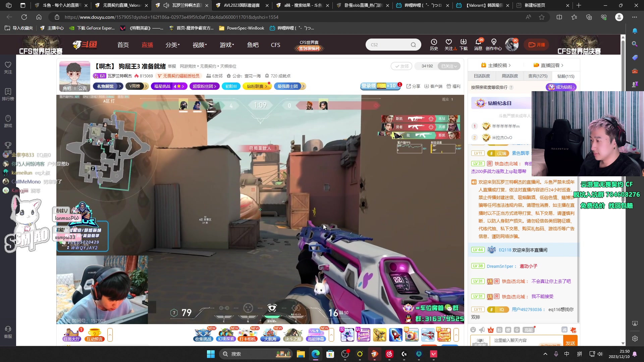Open 决斗之巅 activity icon
Screen dimensions: 644x362
pyautogui.click(x=293, y=335)
